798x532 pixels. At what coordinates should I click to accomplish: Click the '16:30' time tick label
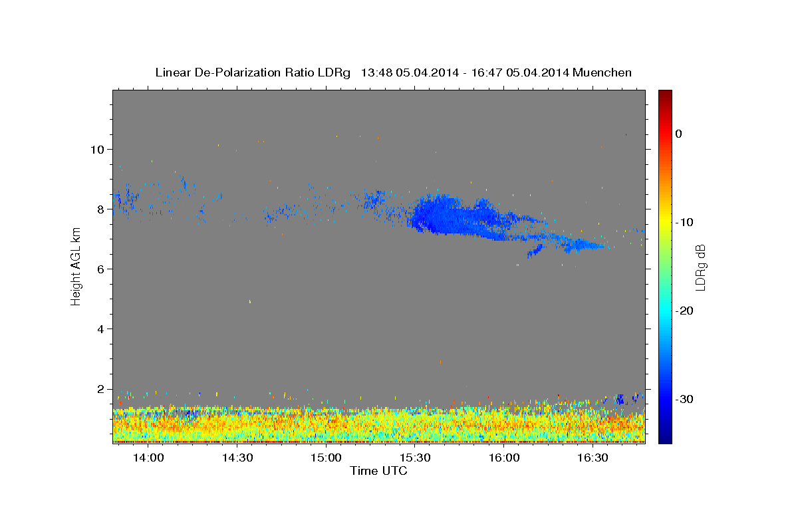click(593, 458)
